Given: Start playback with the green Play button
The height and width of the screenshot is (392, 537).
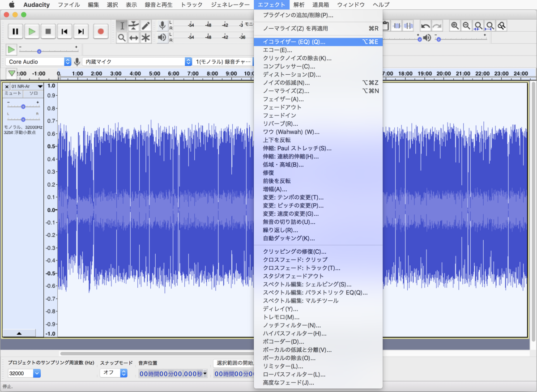Looking at the screenshot, I should [32, 31].
